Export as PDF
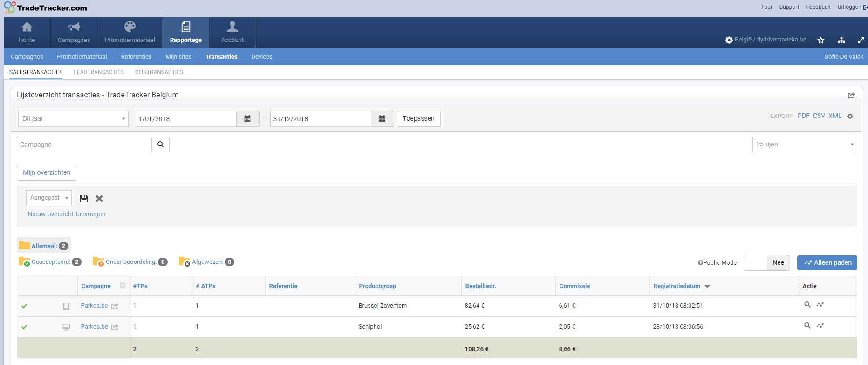868x365 pixels. coord(803,116)
